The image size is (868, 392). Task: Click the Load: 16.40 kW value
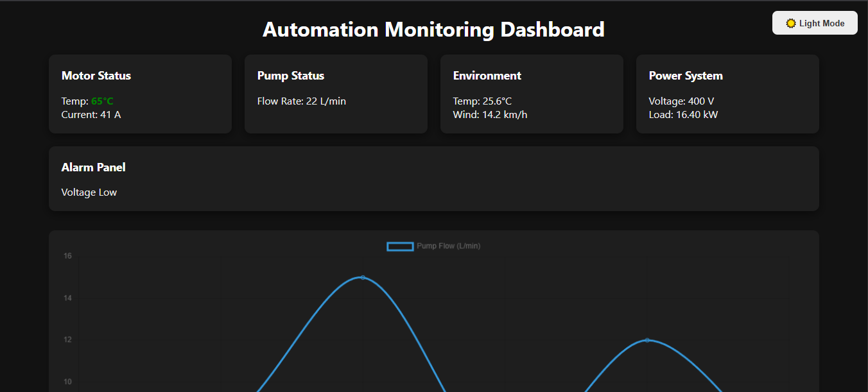tap(683, 114)
